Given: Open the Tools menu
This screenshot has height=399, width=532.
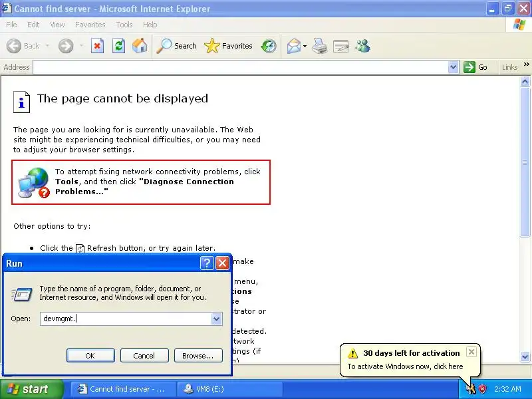Looking at the screenshot, I should click(x=124, y=25).
